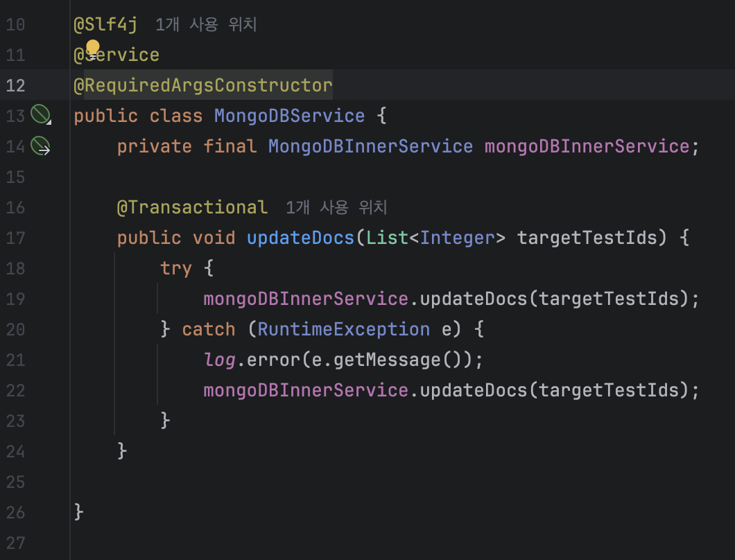
Task: Click mongoDBInnerService inside the catch block
Action: [306, 390]
